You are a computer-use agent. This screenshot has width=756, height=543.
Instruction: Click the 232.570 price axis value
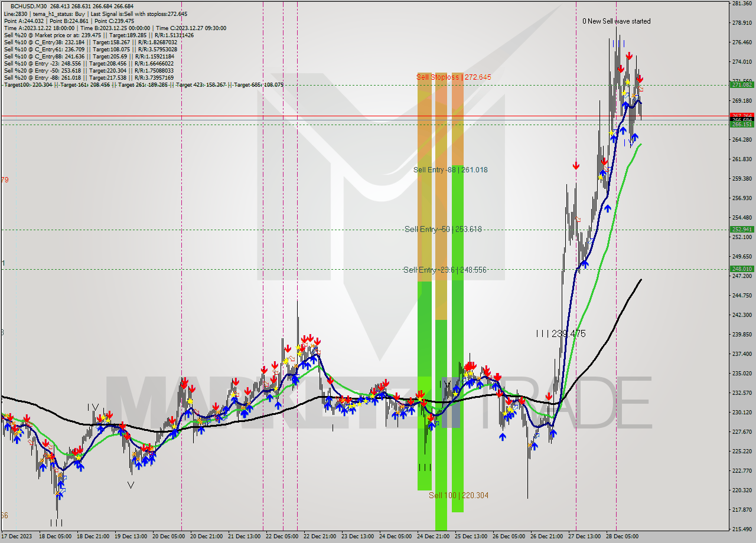click(742, 393)
